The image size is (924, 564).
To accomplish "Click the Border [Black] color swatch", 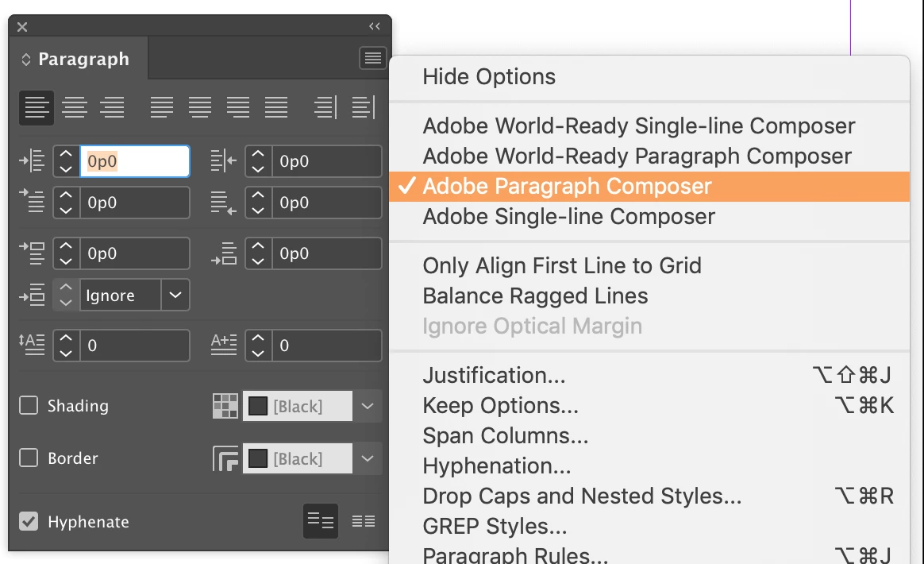I will (x=258, y=458).
